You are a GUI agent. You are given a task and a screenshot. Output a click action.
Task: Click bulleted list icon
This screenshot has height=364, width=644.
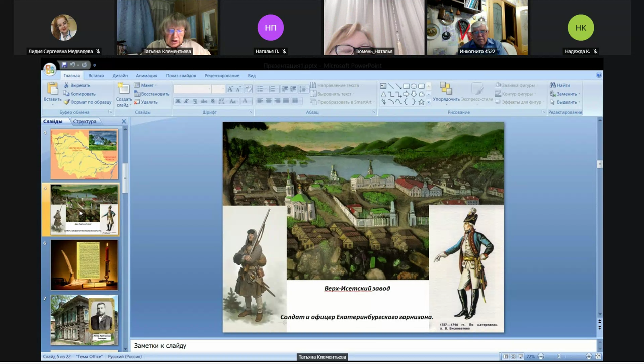[261, 89]
